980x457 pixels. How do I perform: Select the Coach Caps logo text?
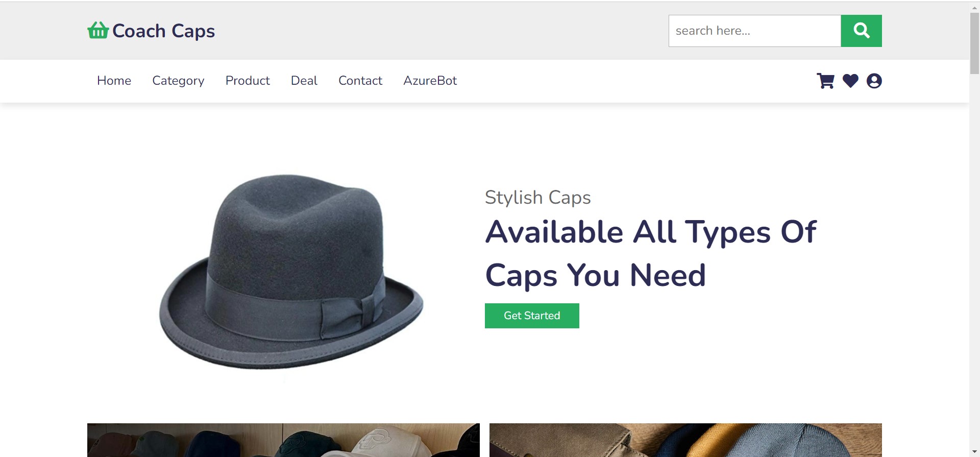click(x=163, y=31)
